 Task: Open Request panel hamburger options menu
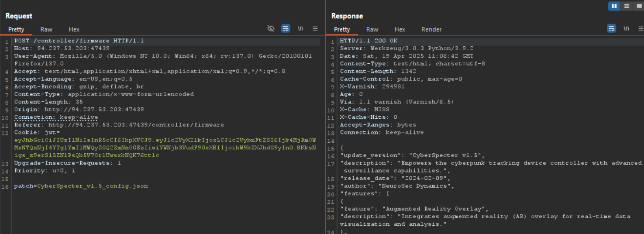[x=315, y=28]
